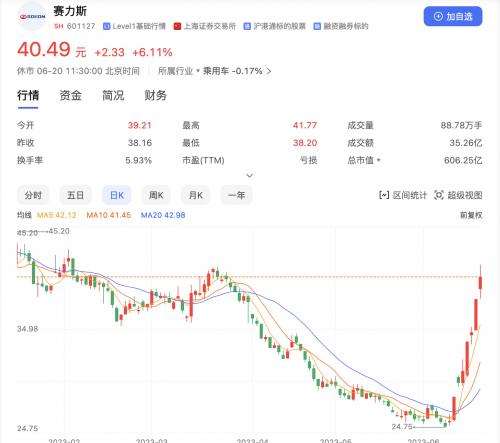This screenshot has width=500, height=443.
Task: Click the 融资融券标的 tag icon
Action: [317, 26]
